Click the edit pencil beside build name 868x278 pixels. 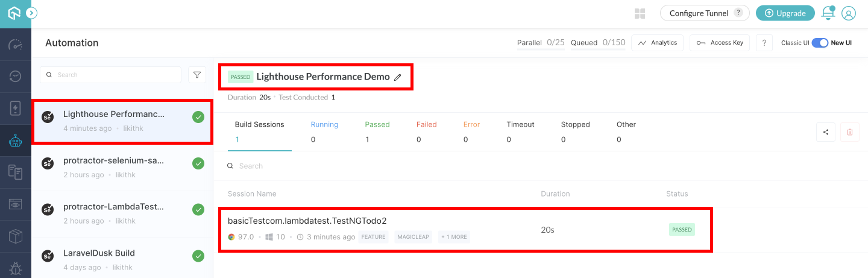click(x=397, y=77)
